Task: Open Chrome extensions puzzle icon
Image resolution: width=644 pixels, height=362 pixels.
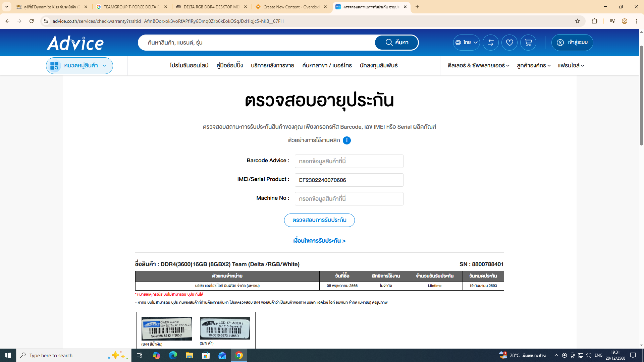Action: 594,21
